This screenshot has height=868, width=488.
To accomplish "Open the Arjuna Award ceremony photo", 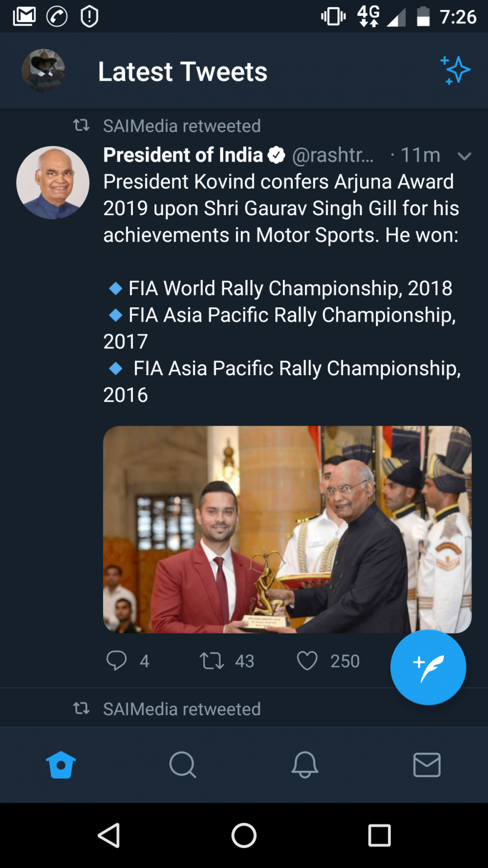I will point(287,529).
